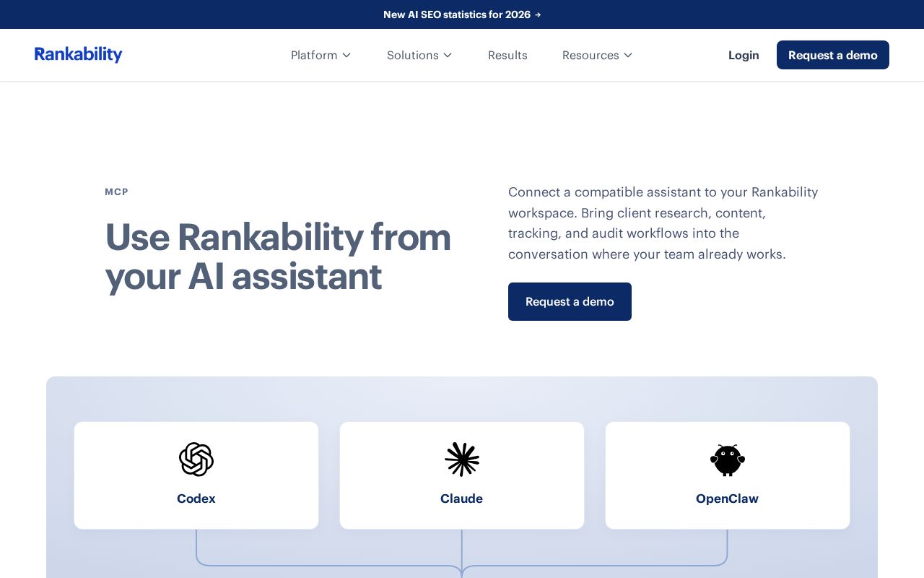Click the Codex card label
The height and width of the screenshot is (578, 924).
tap(196, 499)
